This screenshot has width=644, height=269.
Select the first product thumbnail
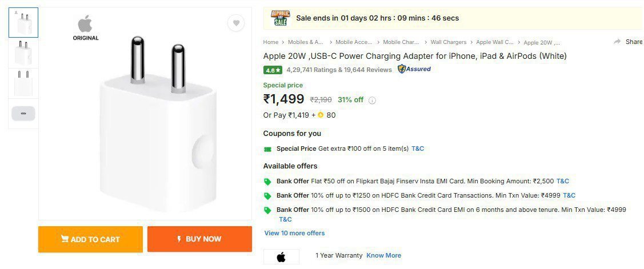(23, 22)
